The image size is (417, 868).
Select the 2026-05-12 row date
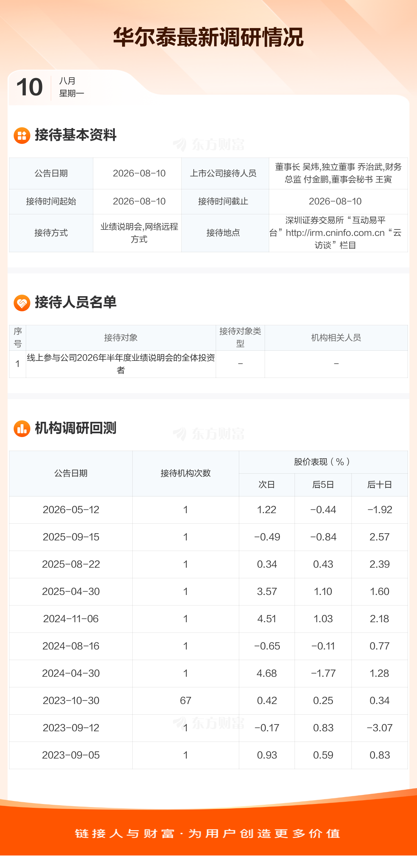point(71,510)
